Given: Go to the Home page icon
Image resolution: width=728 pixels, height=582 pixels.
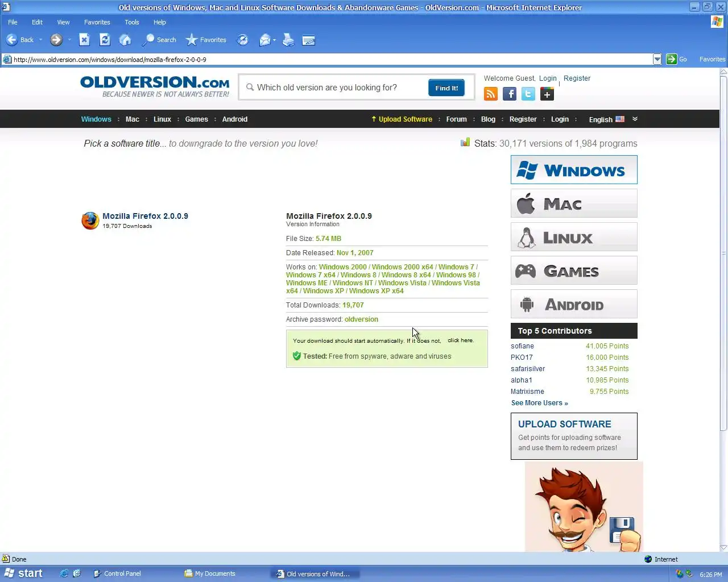Looking at the screenshot, I should point(125,40).
